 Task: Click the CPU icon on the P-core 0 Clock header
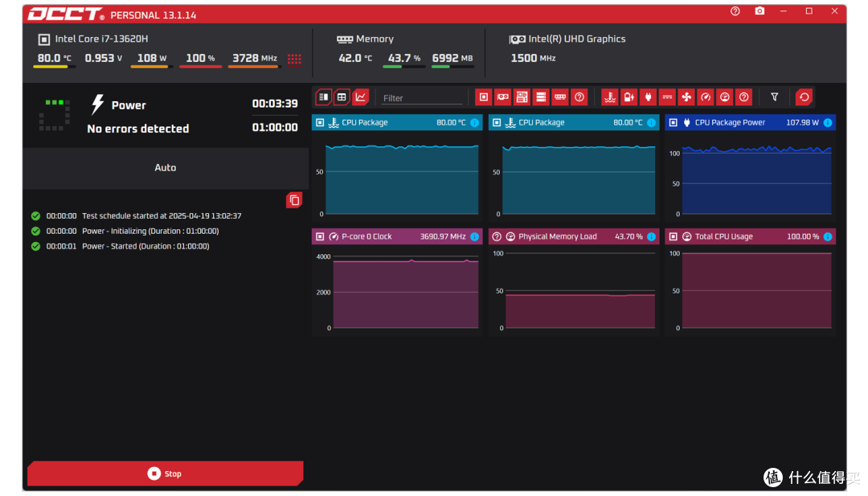[x=320, y=236]
